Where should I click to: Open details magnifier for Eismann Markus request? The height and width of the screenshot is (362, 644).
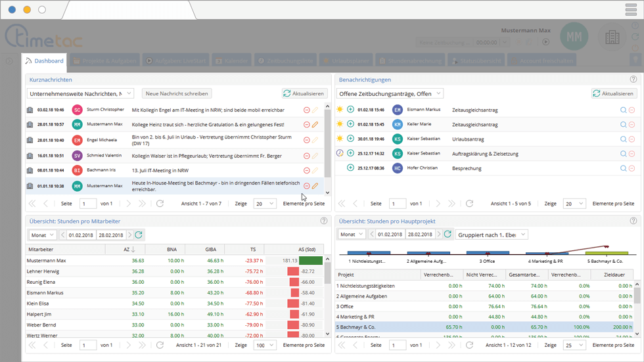[623, 110]
